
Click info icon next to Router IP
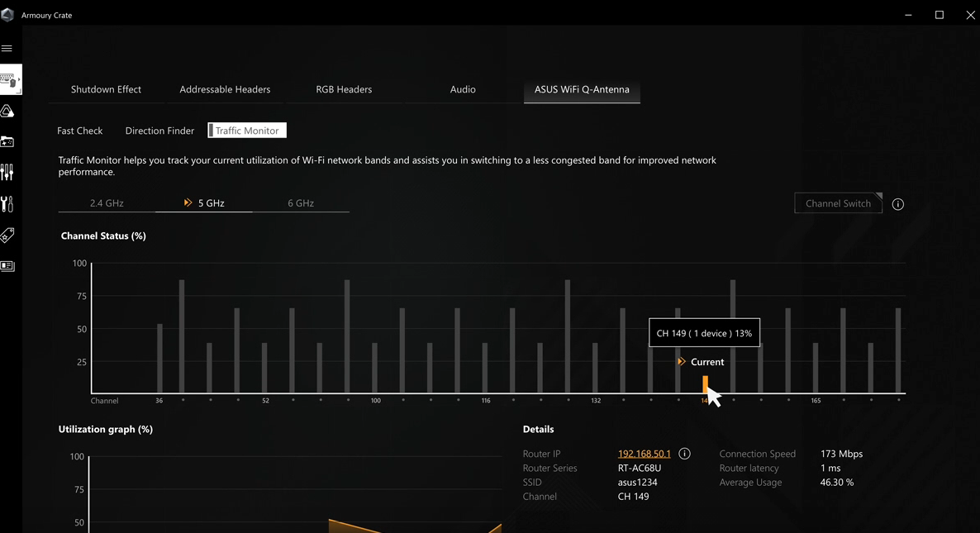click(x=684, y=454)
